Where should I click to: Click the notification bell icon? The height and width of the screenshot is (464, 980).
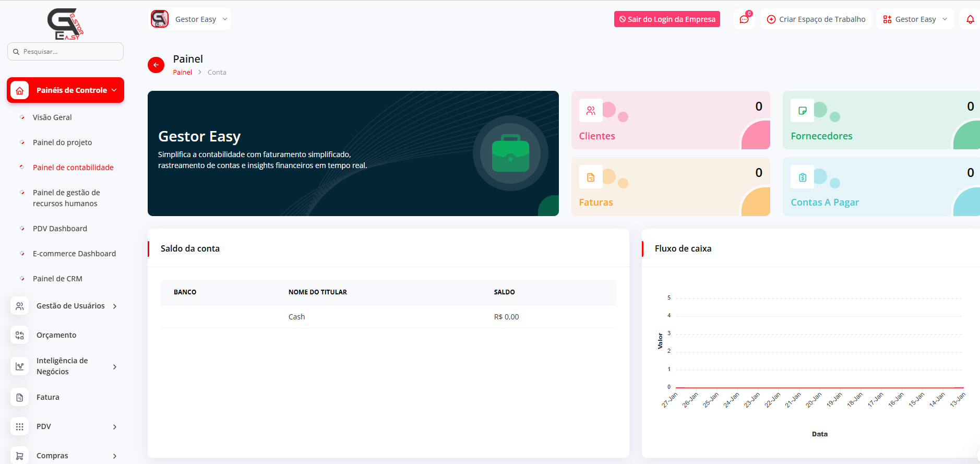coord(970,19)
